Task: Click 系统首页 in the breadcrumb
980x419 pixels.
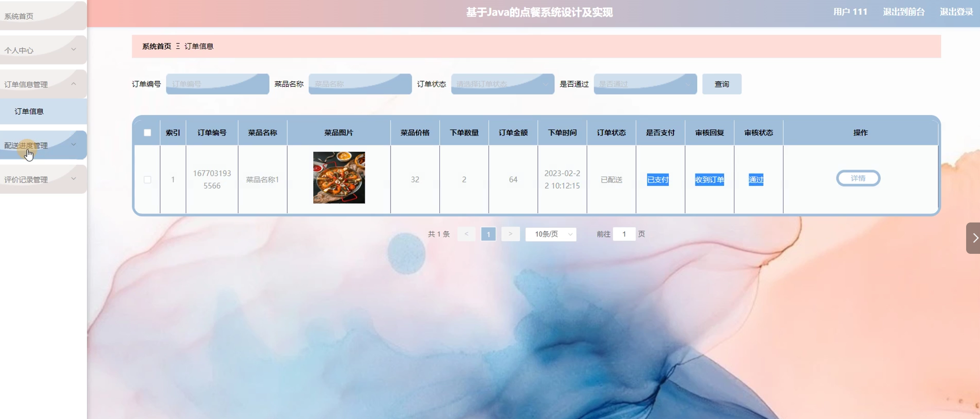Action: click(x=157, y=46)
